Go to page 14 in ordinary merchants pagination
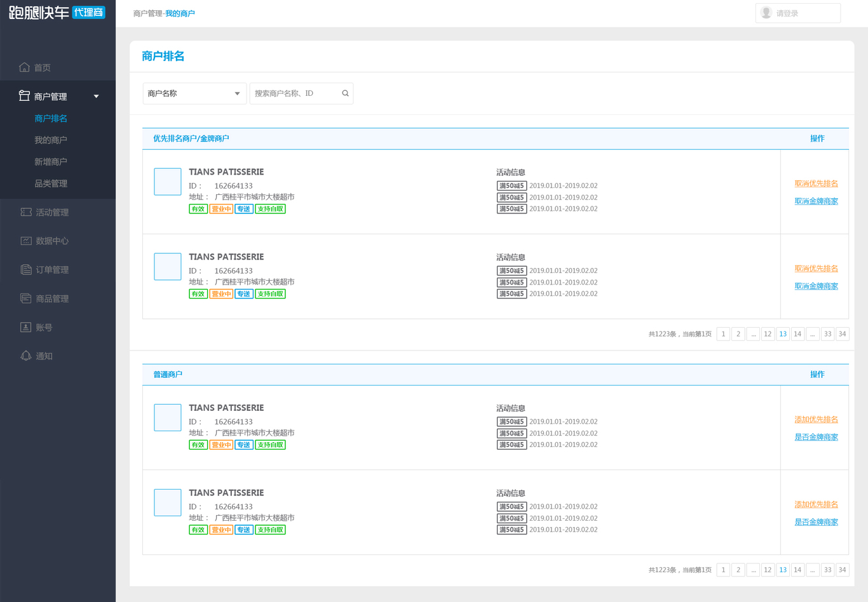The width and height of the screenshot is (868, 602). [x=797, y=570]
